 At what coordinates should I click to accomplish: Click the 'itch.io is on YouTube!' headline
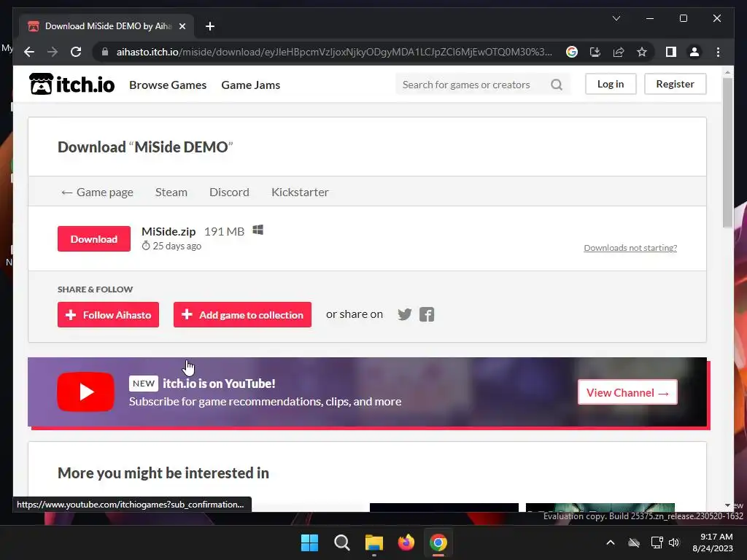coord(219,384)
